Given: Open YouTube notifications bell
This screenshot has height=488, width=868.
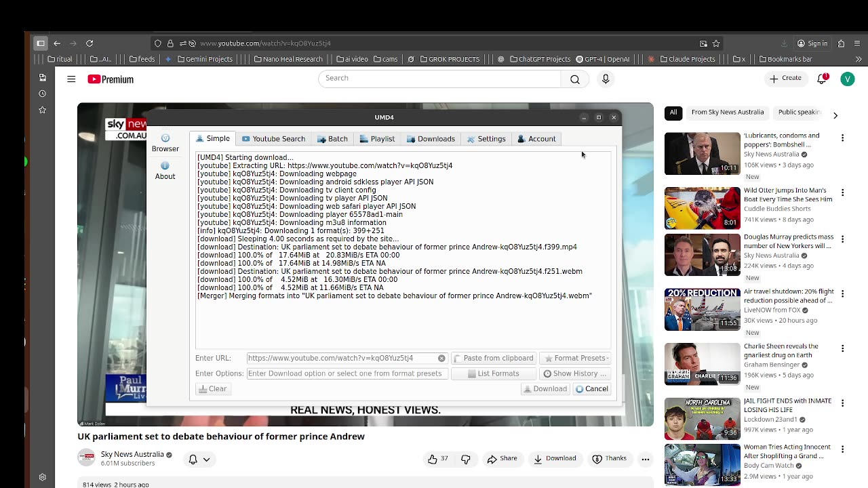Looking at the screenshot, I should pyautogui.click(x=822, y=79).
